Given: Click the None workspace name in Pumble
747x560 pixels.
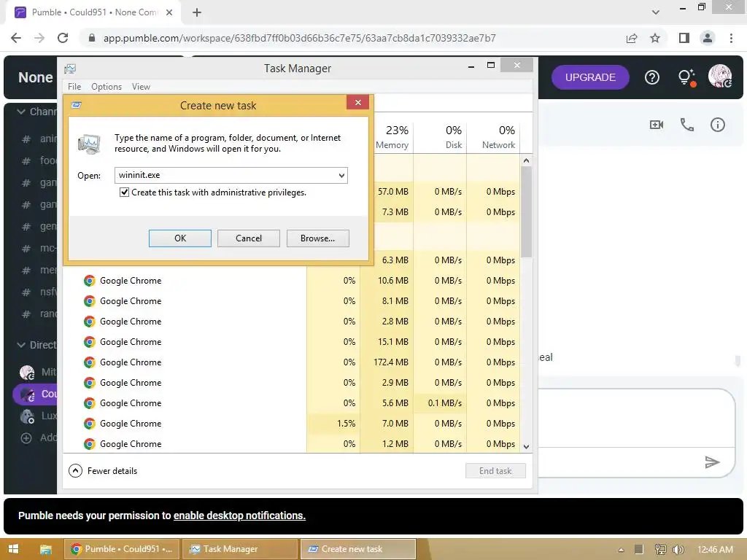Looking at the screenshot, I should [35, 77].
